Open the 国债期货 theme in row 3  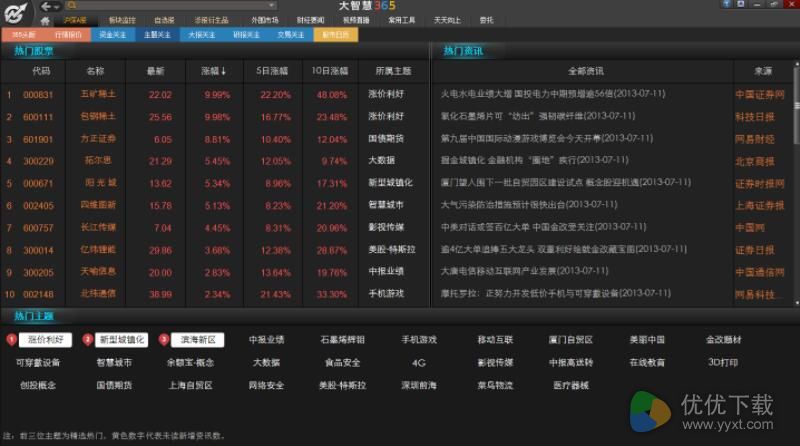(386, 139)
